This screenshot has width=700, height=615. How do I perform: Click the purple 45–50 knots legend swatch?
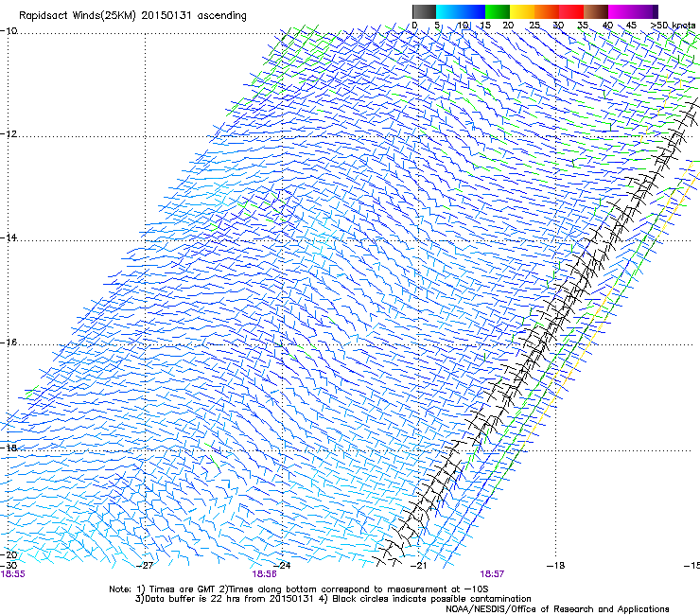pos(645,11)
